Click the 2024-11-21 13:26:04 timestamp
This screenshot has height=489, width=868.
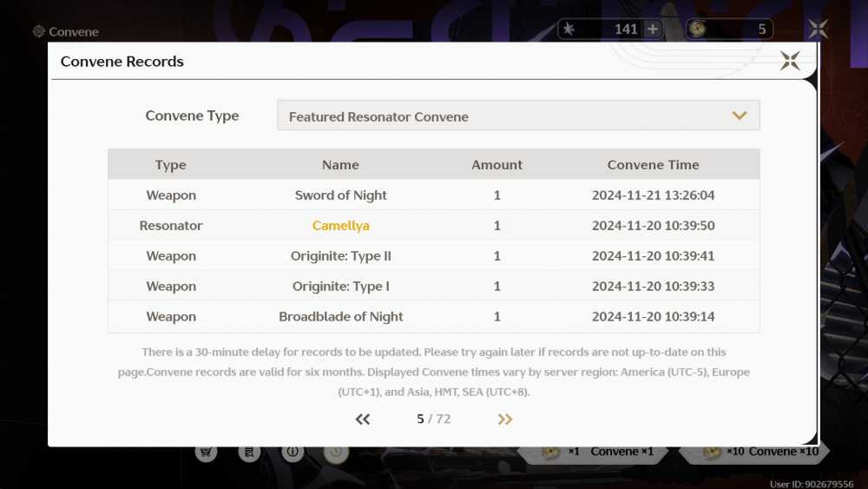(x=653, y=195)
